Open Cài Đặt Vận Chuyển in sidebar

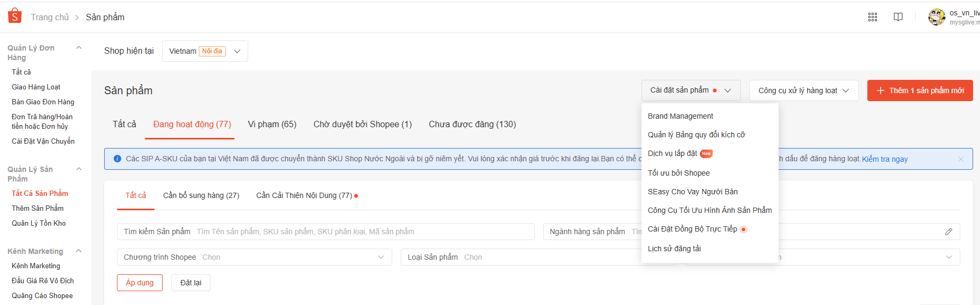click(x=43, y=141)
